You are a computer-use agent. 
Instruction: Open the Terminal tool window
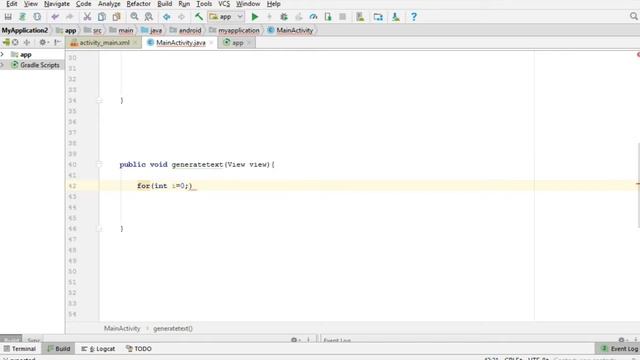(x=20, y=349)
